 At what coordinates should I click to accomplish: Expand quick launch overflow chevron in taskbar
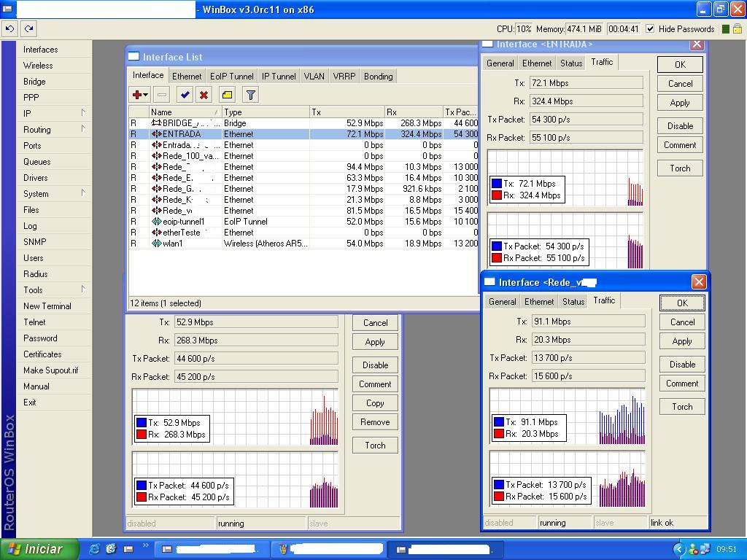point(146,545)
